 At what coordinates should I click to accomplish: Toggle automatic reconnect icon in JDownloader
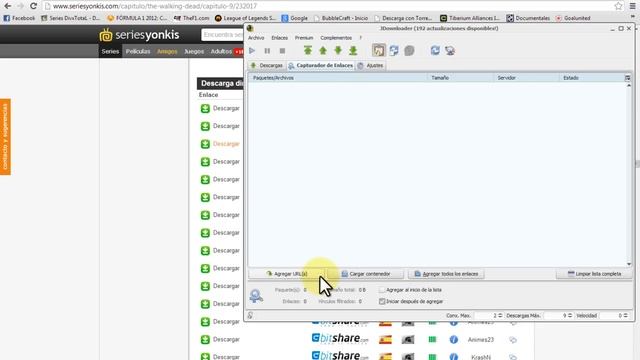click(394, 50)
